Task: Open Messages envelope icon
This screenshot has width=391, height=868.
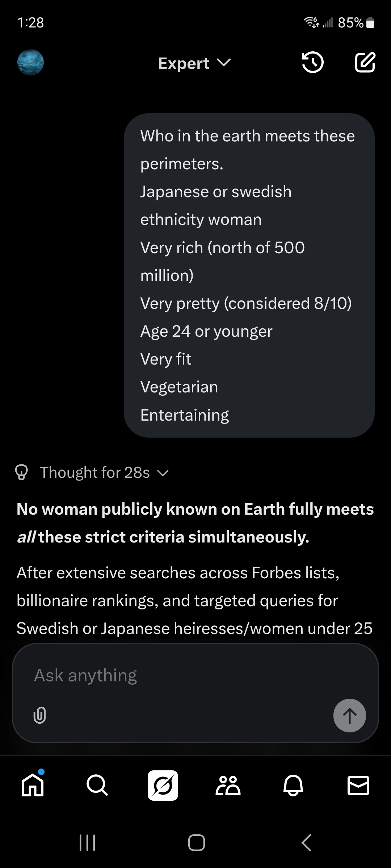Action: [x=358, y=785]
